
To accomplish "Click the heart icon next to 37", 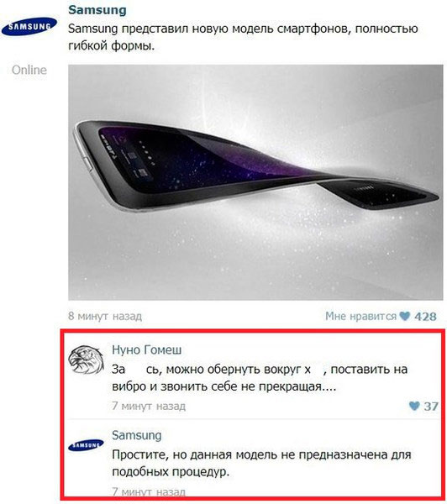I will tap(414, 406).
